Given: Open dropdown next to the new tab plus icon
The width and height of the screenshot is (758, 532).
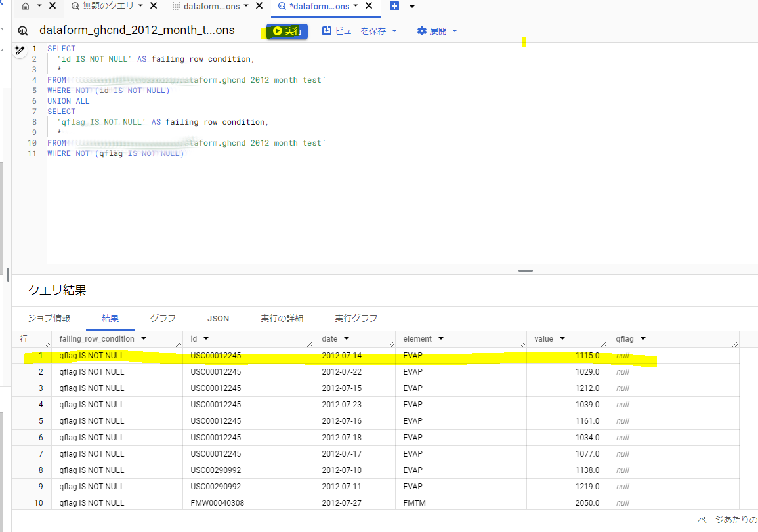Looking at the screenshot, I should coord(412,7).
